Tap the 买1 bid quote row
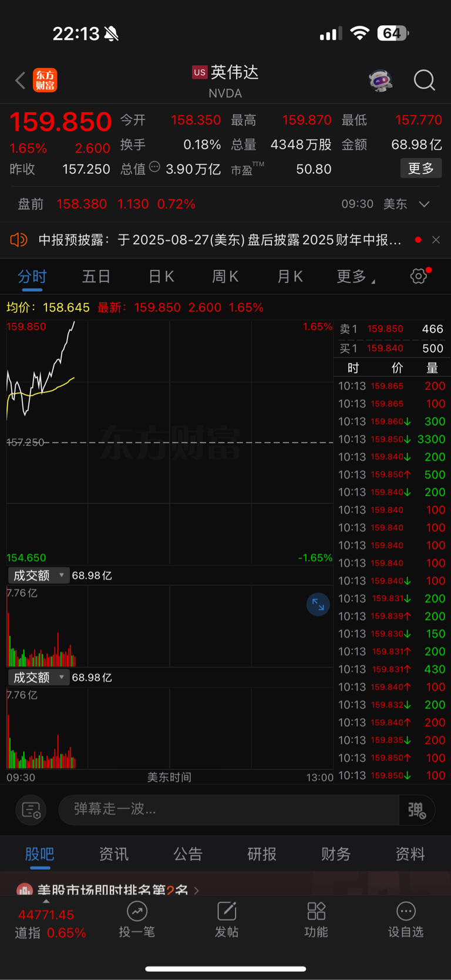 click(x=392, y=348)
